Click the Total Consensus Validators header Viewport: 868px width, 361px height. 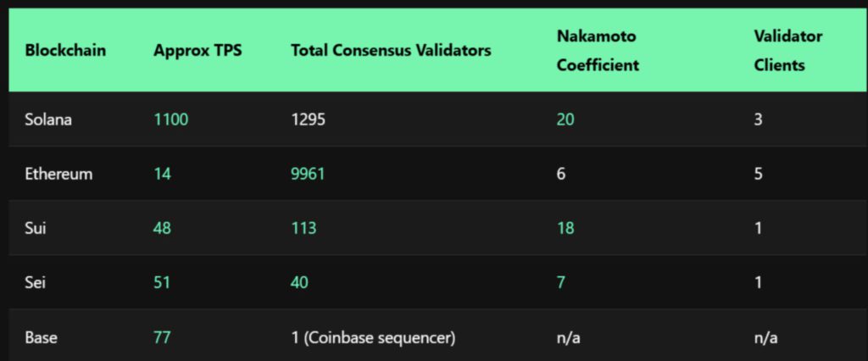coord(391,51)
